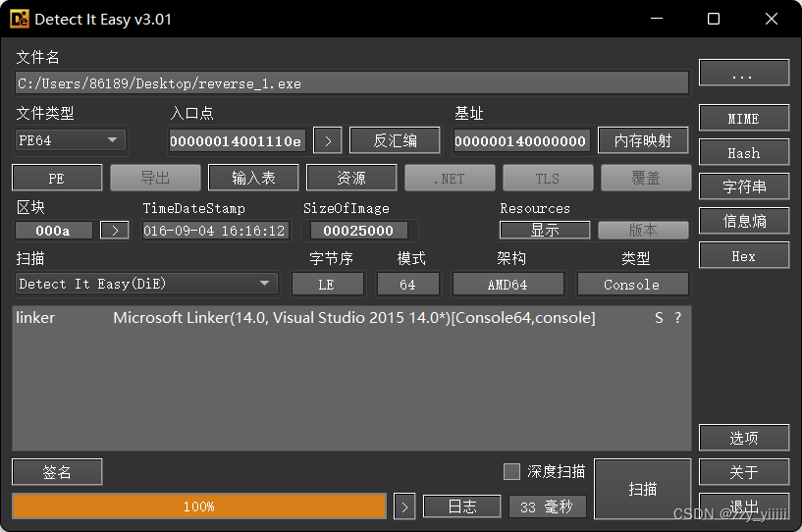The image size is (802, 532).
Task: Open the PE structure button
Action: coord(57,178)
